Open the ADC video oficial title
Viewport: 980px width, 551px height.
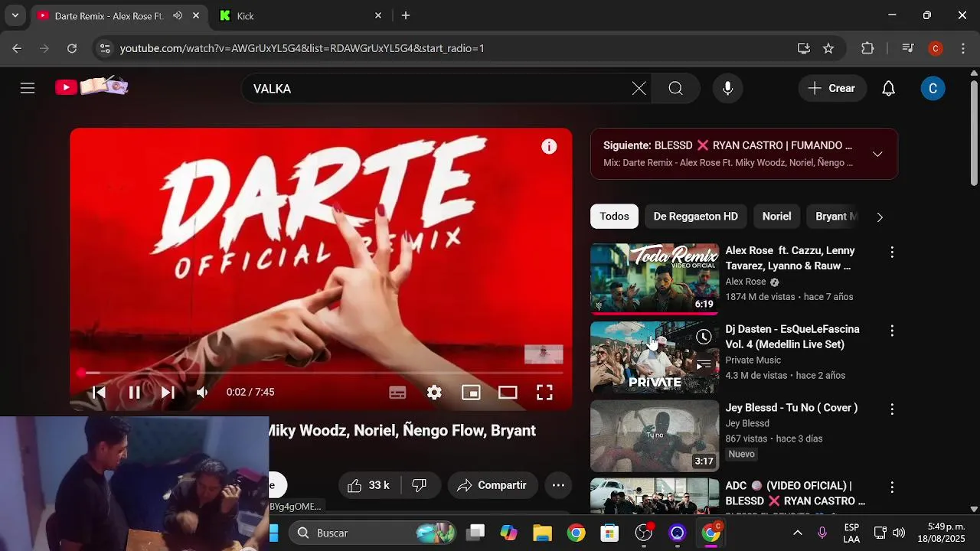[795, 493]
